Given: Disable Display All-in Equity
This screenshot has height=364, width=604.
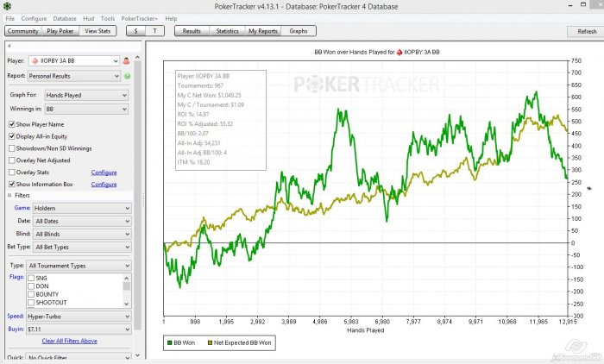Looking at the screenshot, I should [x=12, y=136].
